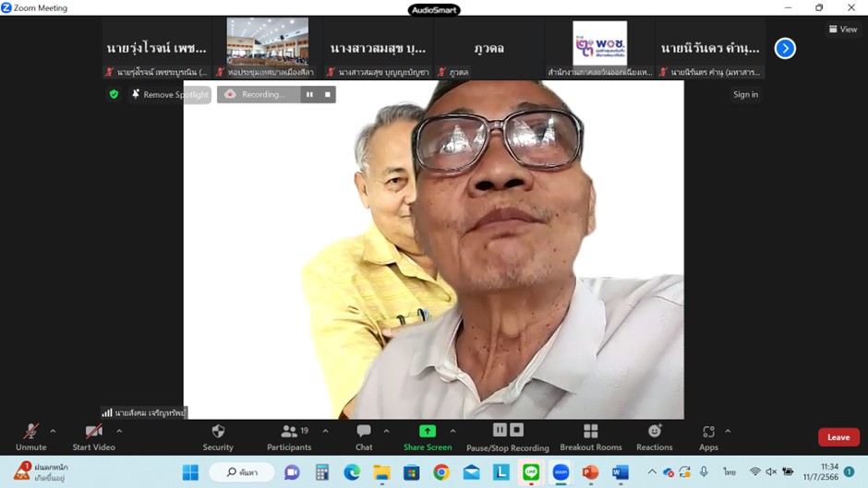Open the View layout menu

point(843,30)
